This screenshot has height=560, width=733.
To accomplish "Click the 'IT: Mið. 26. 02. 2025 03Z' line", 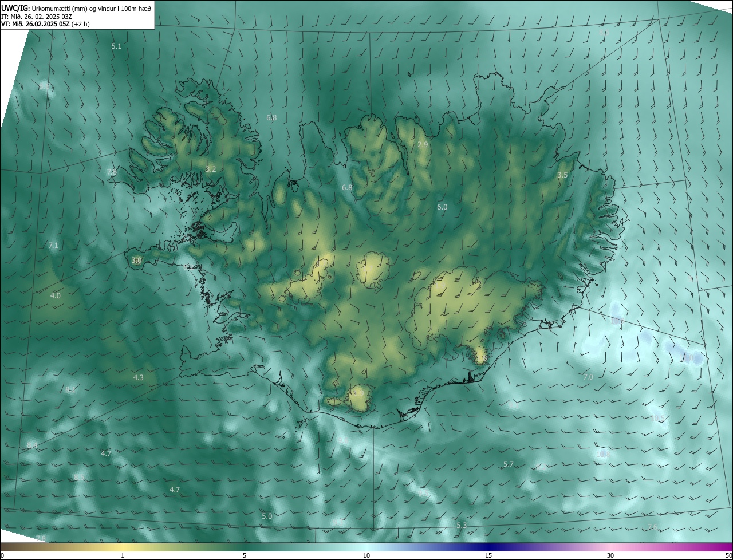I will 37,16.
